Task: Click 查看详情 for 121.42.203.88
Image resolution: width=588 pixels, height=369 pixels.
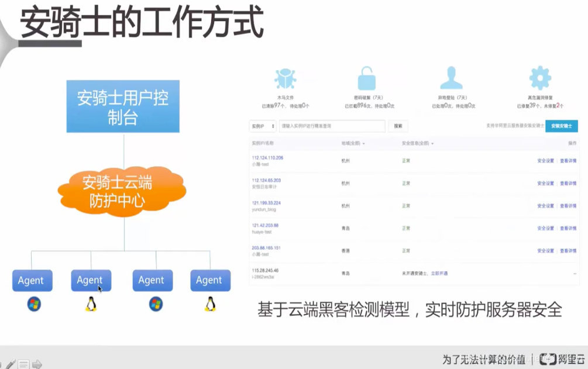Action: point(568,228)
